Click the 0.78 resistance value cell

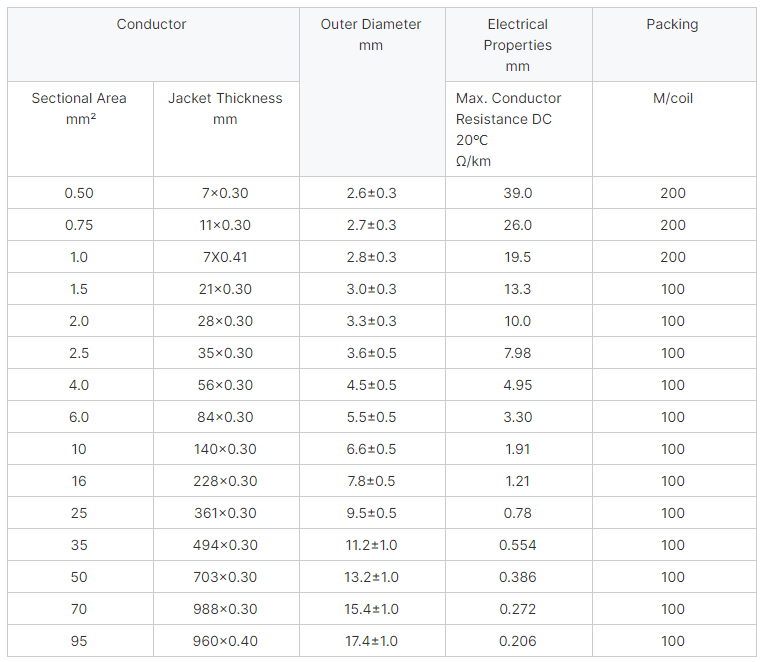click(518, 513)
